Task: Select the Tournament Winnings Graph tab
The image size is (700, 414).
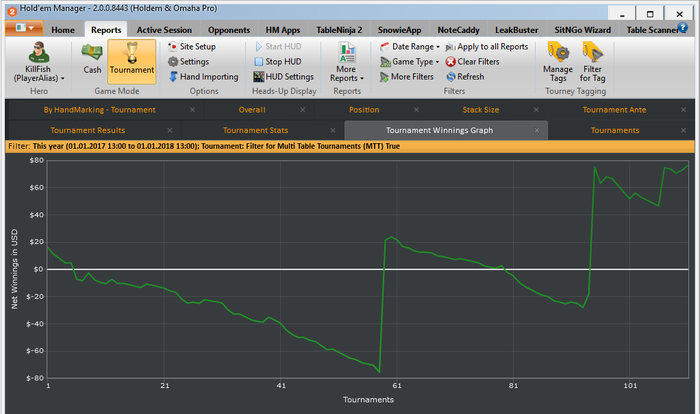Action: click(440, 130)
